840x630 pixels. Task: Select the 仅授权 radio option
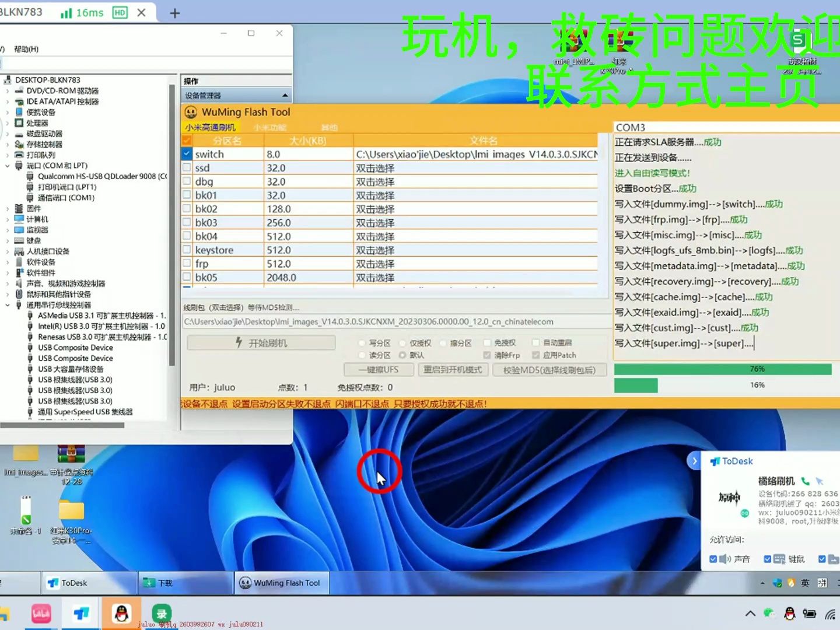click(x=402, y=343)
